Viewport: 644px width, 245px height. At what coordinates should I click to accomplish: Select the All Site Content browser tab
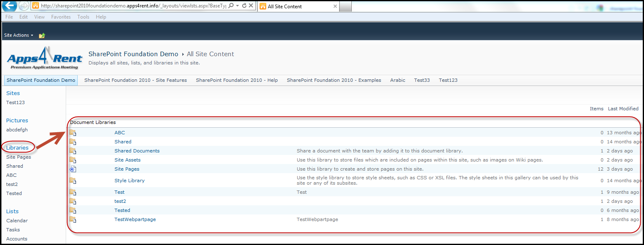click(x=298, y=6)
